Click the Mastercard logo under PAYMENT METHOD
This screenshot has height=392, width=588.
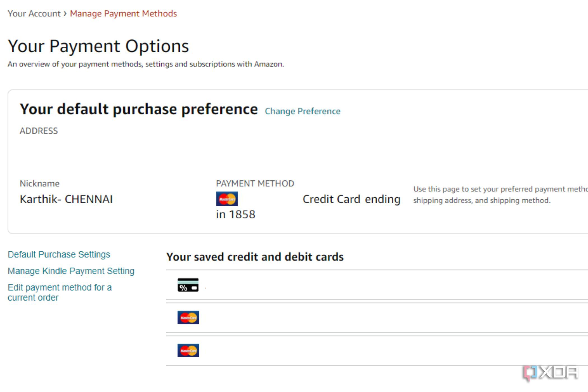click(227, 199)
